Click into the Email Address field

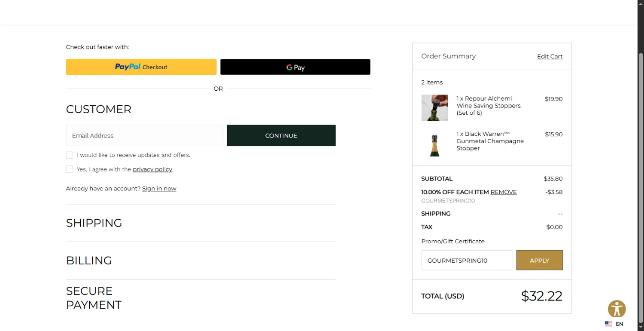[145, 135]
